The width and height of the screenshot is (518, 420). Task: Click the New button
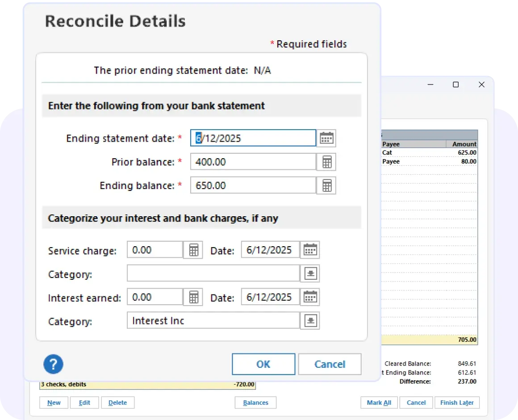(54, 402)
